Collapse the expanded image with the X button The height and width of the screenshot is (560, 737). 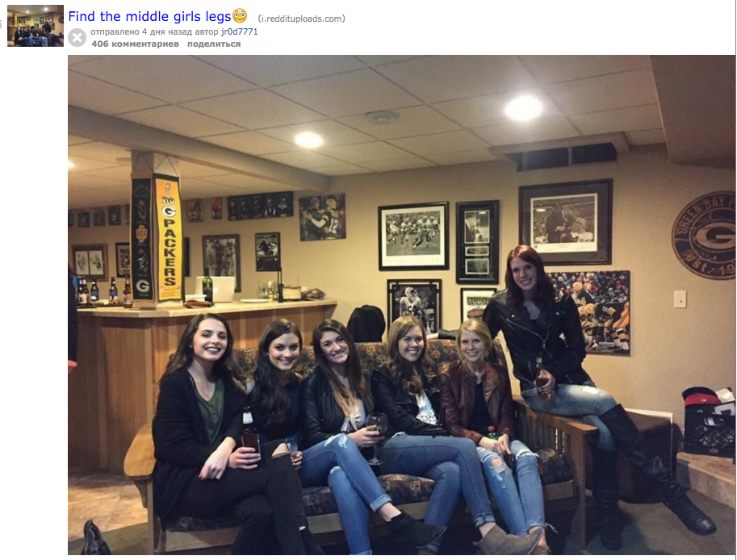77,38
